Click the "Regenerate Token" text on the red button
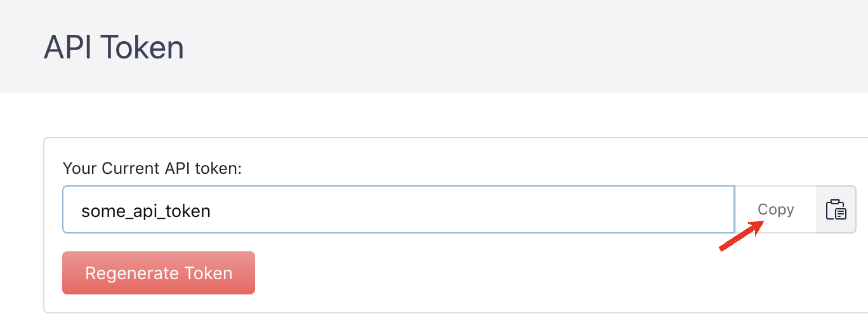The height and width of the screenshot is (316, 868). [x=159, y=273]
